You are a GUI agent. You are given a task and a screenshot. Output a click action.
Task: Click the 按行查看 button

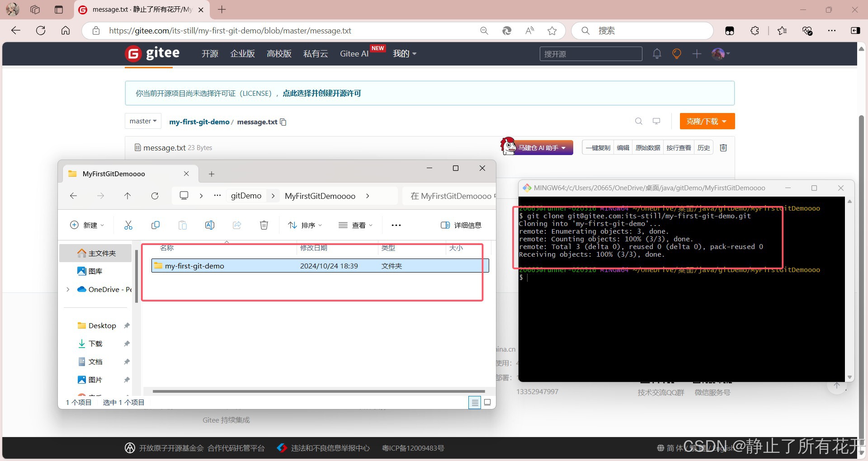[679, 148]
